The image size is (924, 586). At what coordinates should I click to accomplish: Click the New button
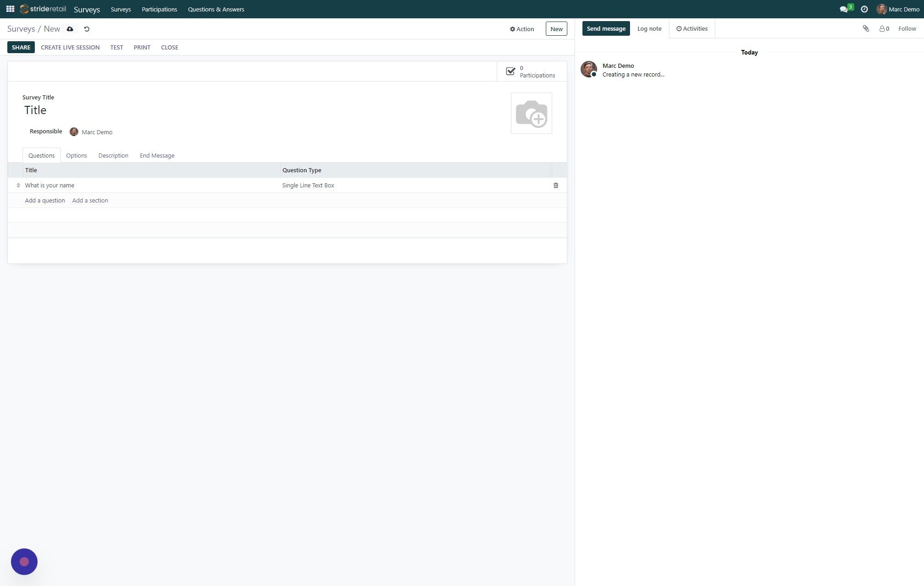[556, 29]
